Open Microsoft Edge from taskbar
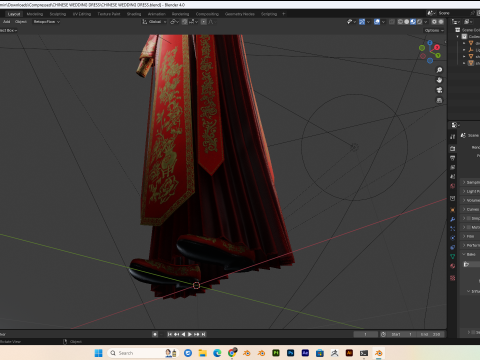Viewport: 480px width, 360px height. (217, 353)
